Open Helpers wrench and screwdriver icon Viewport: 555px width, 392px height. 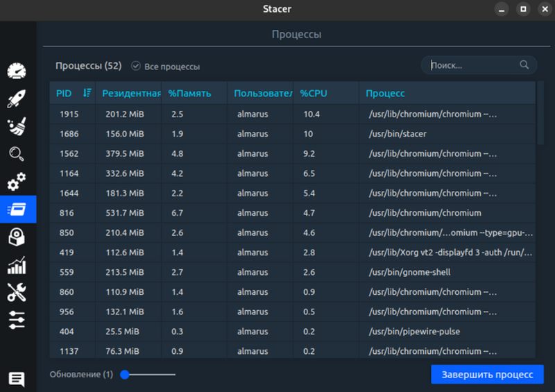tap(17, 293)
